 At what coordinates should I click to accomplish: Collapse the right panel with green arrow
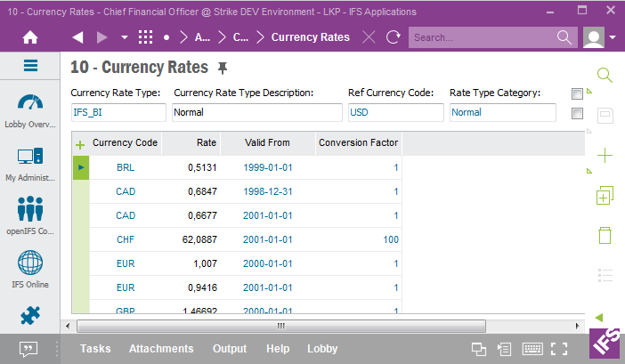[x=598, y=317]
